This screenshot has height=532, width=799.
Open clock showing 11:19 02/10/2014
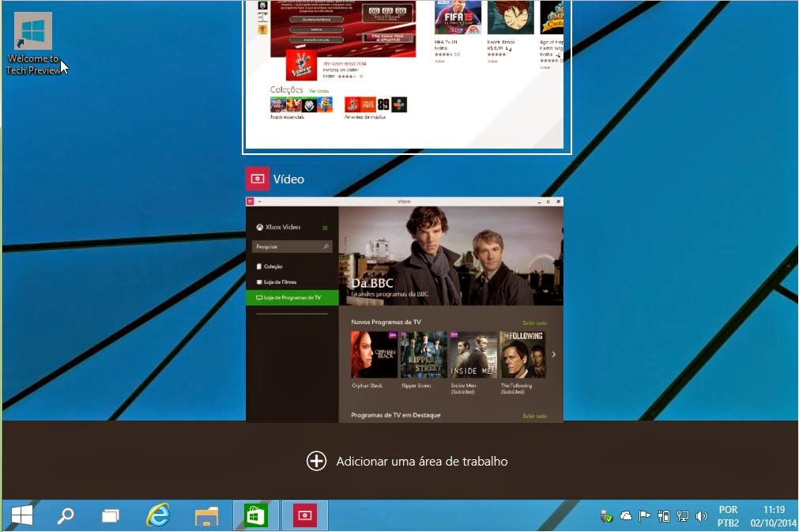point(773,516)
